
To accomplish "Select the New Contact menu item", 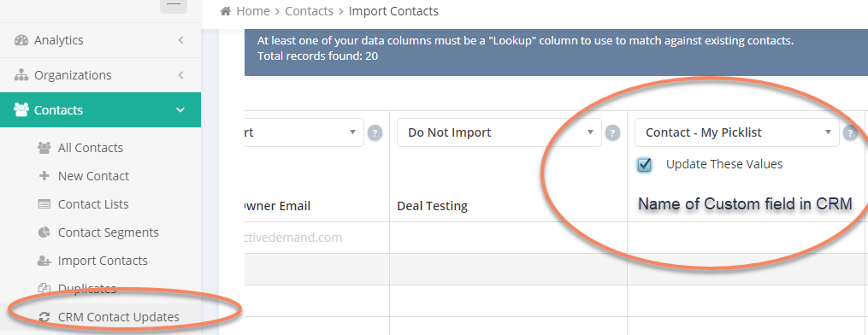I will pyautogui.click(x=93, y=176).
